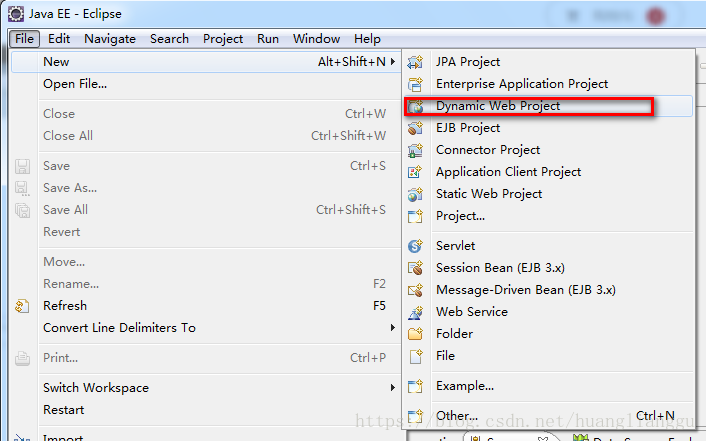Click the F5 shortcut text

379,306
